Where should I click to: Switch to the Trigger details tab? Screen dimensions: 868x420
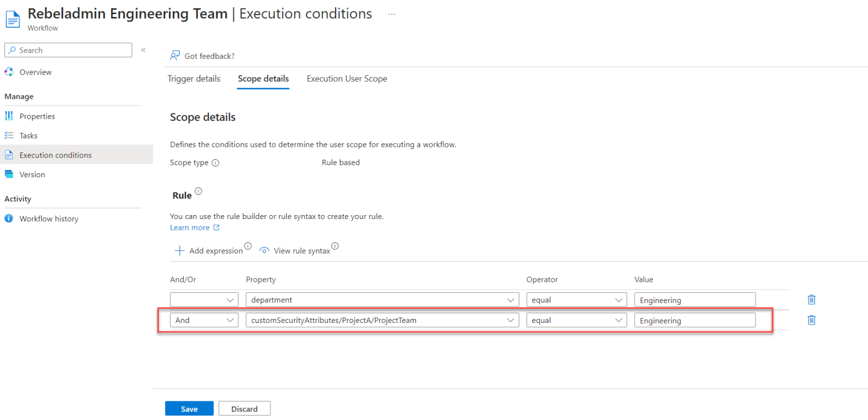click(194, 78)
